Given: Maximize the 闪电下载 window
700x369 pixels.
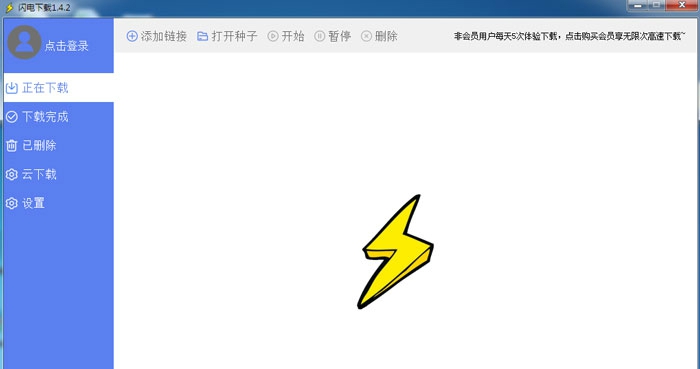Looking at the screenshot, I should pos(656,5).
